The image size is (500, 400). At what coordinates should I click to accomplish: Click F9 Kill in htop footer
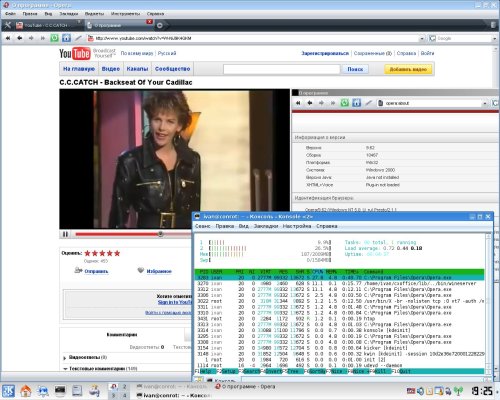coord(382,371)
